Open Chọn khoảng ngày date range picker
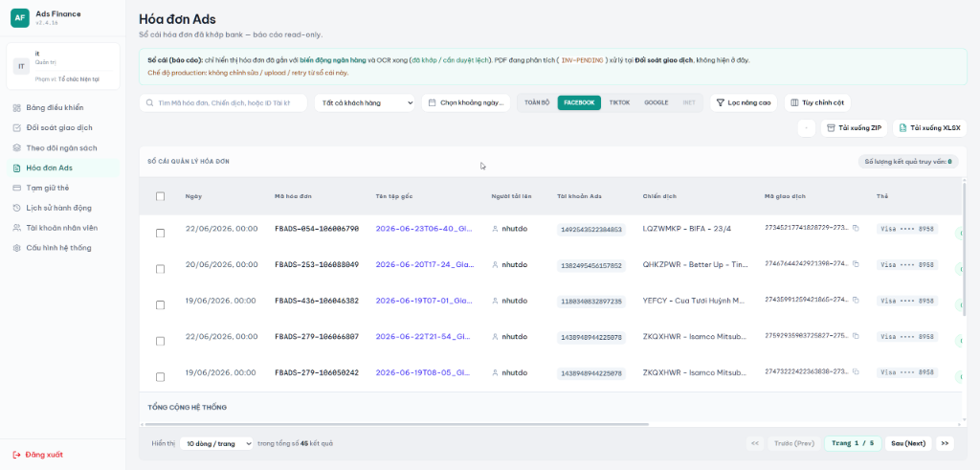The width and height of the screenshot is (980, 470). [466, 102]
